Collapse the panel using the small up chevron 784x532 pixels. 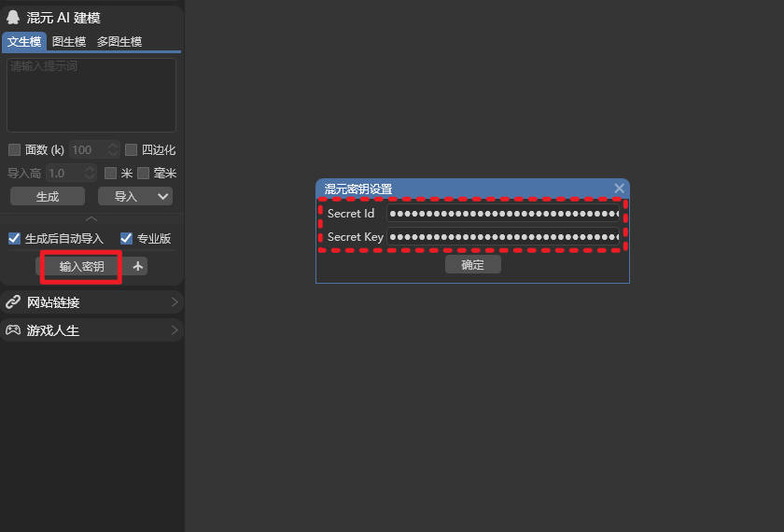click(x=91, y=218)
